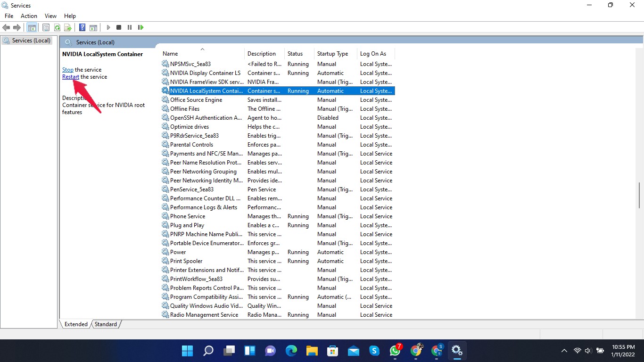
Task: Show hidden system tray icons
Action: click(564, 351)
